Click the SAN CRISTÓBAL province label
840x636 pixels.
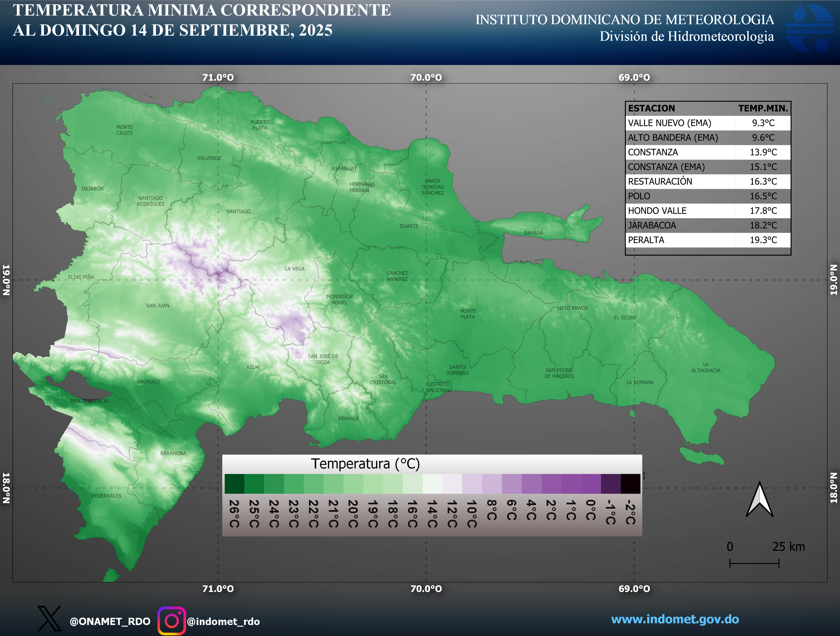(383, 379)
